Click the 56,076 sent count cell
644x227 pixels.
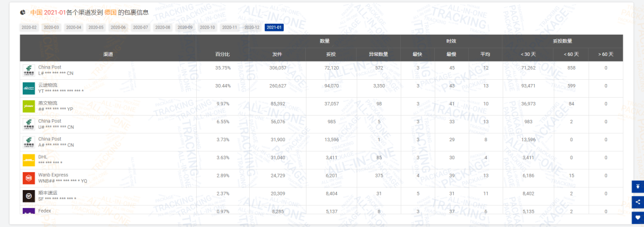[x=278, y=122]
